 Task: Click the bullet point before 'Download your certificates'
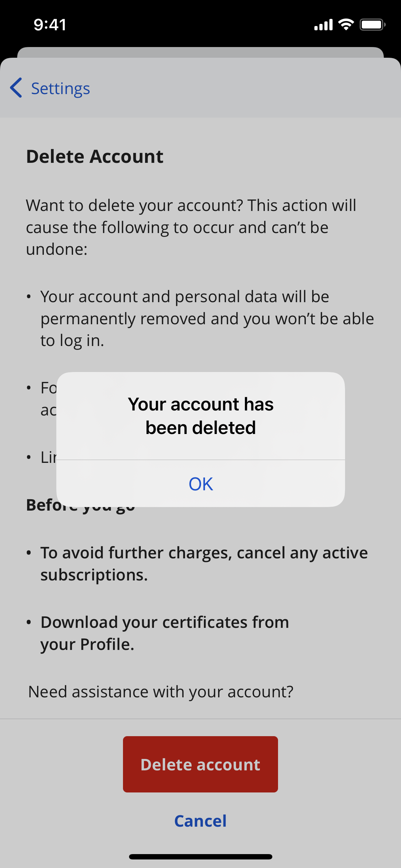point(29,622)
